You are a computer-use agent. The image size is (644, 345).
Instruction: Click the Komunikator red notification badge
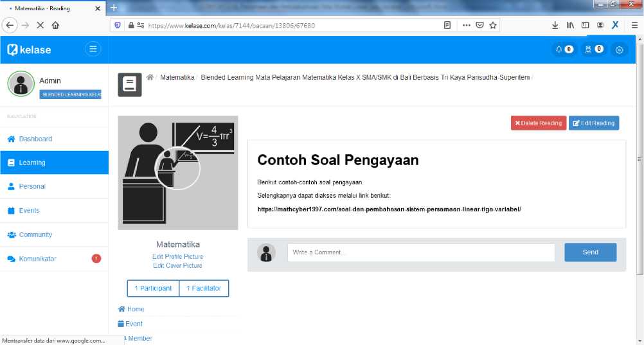coord(96,258)
